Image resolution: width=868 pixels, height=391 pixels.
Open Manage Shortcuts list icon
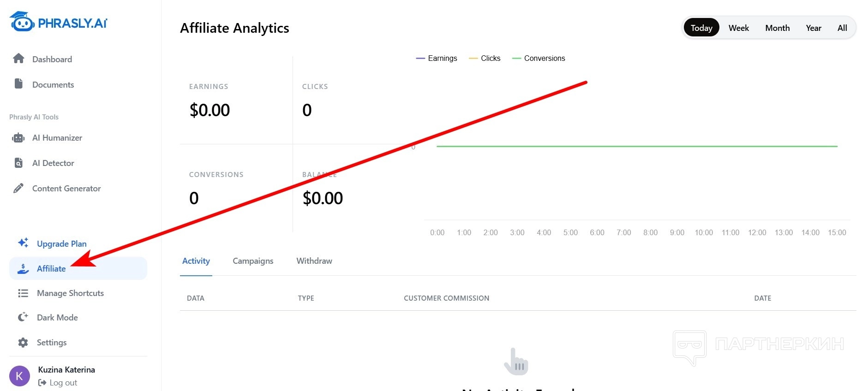click(x=23, y=293)
